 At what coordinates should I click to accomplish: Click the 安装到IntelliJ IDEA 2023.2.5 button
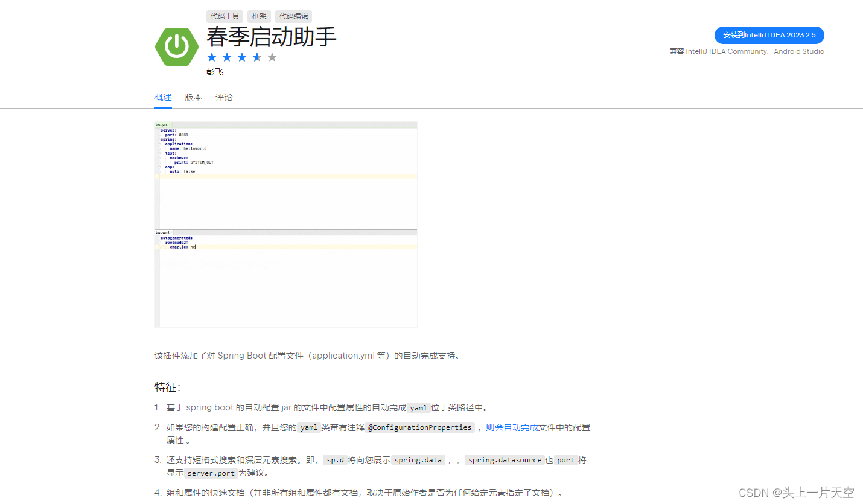click(769, 35)
